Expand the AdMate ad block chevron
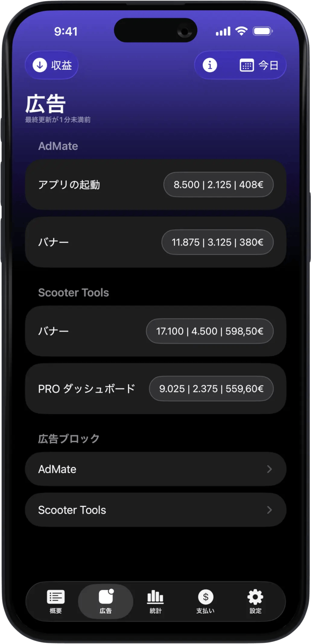 point(269,469)
